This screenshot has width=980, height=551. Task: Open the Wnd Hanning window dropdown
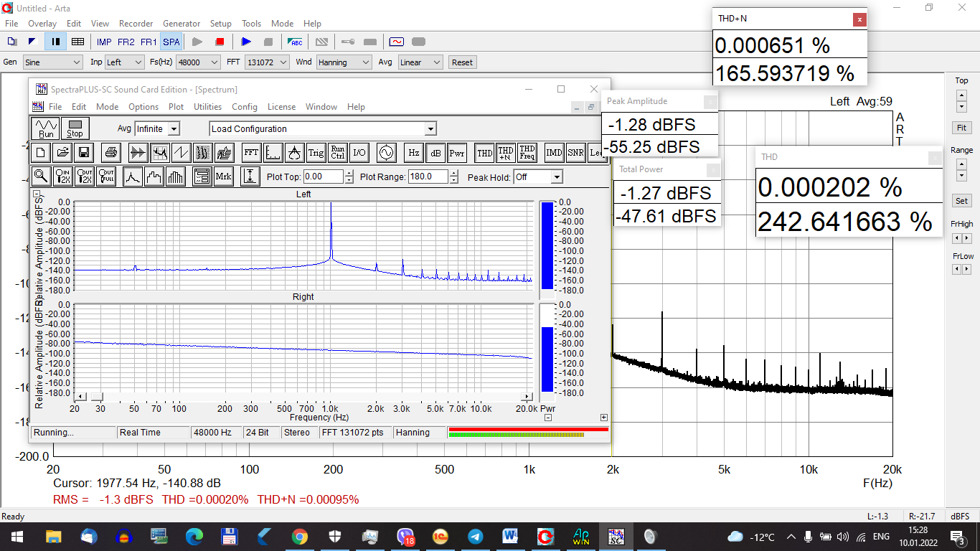[344, 62]
